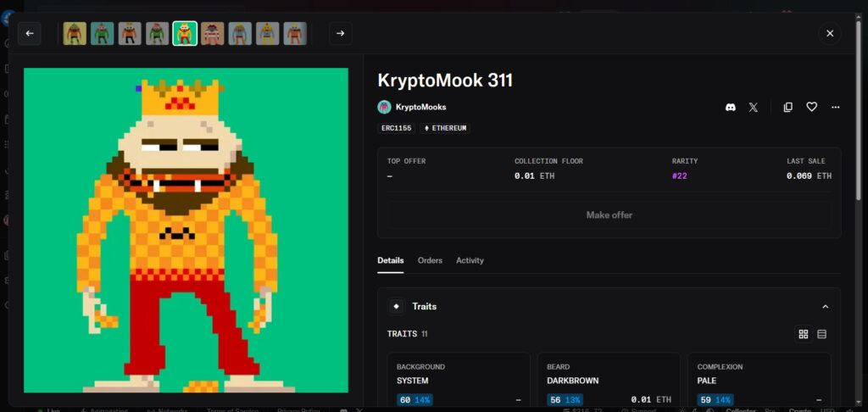
Task: Click the copy link icon
Action: [788, 107]
